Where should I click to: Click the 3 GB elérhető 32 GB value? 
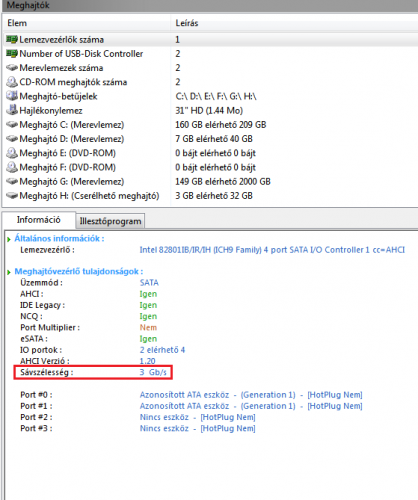214,196
